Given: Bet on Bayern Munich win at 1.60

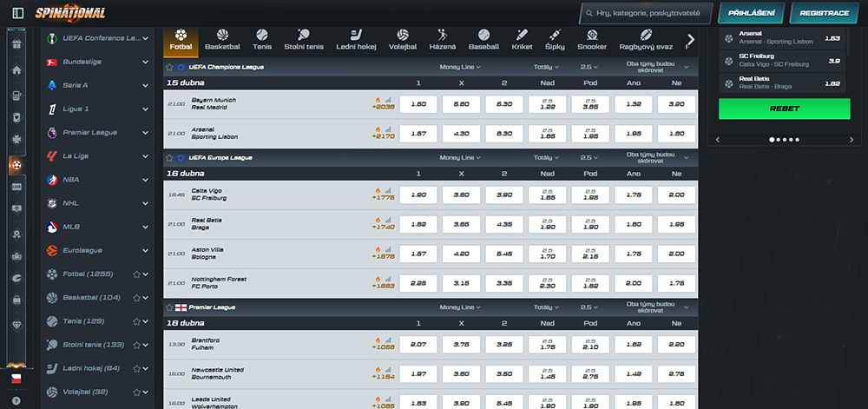Looking at the screenshot, I should point(418,104).
